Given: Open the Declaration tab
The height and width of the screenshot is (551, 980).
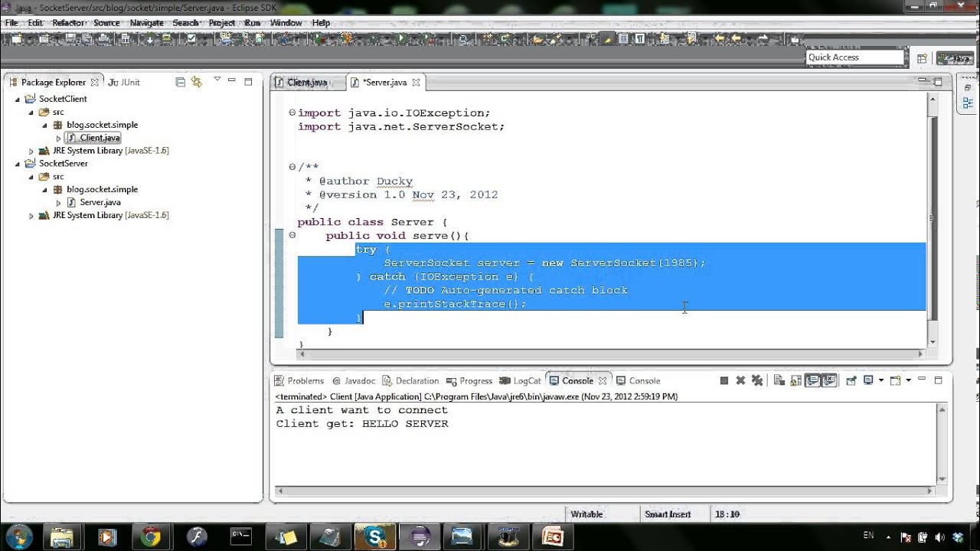Looking at the screenshot, I should pyautogui.click(x=410, y=380).
